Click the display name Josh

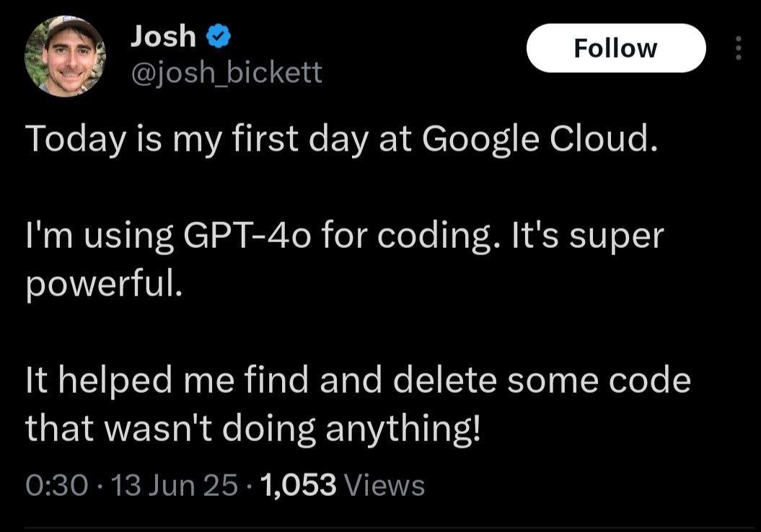[x=164, y=36]
